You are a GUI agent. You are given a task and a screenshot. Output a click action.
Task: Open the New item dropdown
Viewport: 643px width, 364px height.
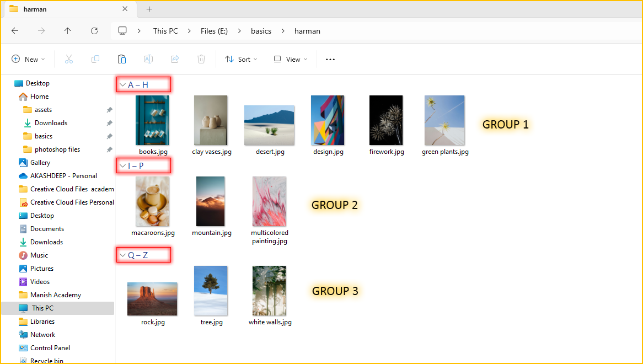[28, 59]
